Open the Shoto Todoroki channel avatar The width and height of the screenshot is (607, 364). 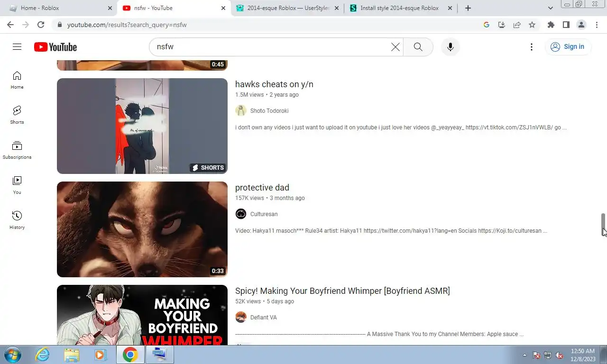tap(241, 110)
